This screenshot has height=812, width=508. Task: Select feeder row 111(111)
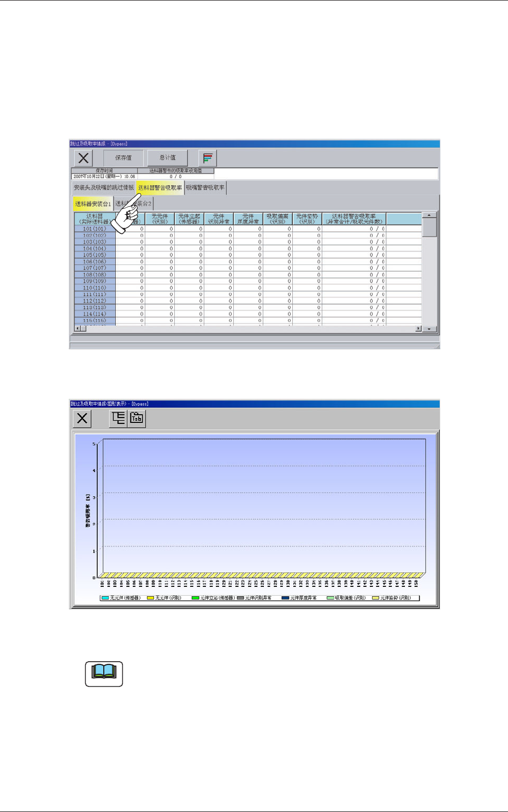coord(95,295)
